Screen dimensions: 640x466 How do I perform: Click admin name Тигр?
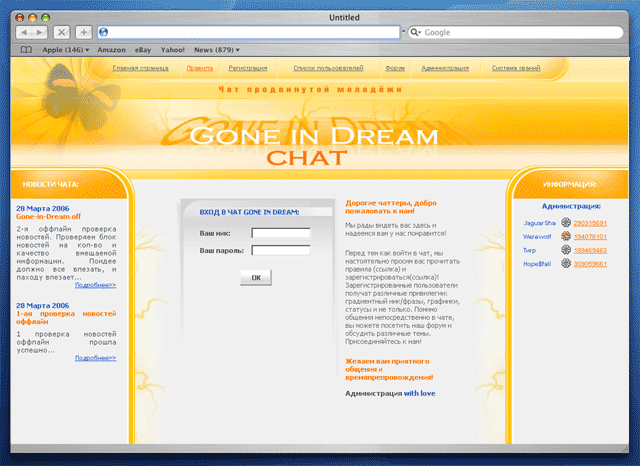click(x=529, y=251)
